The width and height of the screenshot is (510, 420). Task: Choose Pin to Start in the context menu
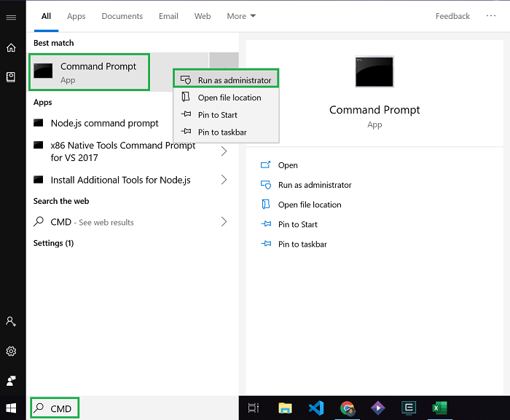coord(226,115)
